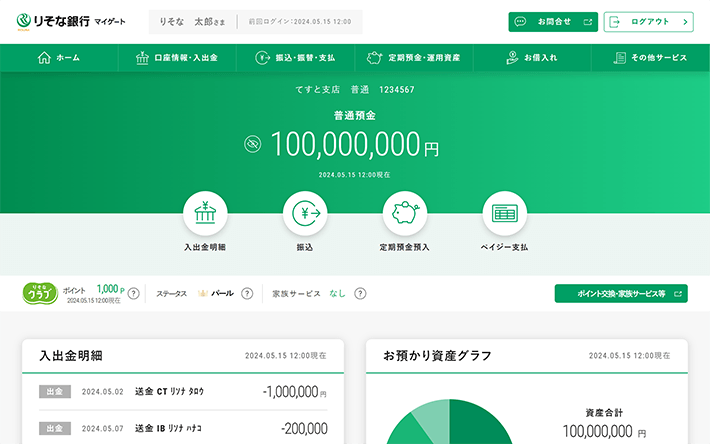Click お預かり資産グラフ card heading
The width and height of the screenshot is (710, 444).
pos(437,356)
